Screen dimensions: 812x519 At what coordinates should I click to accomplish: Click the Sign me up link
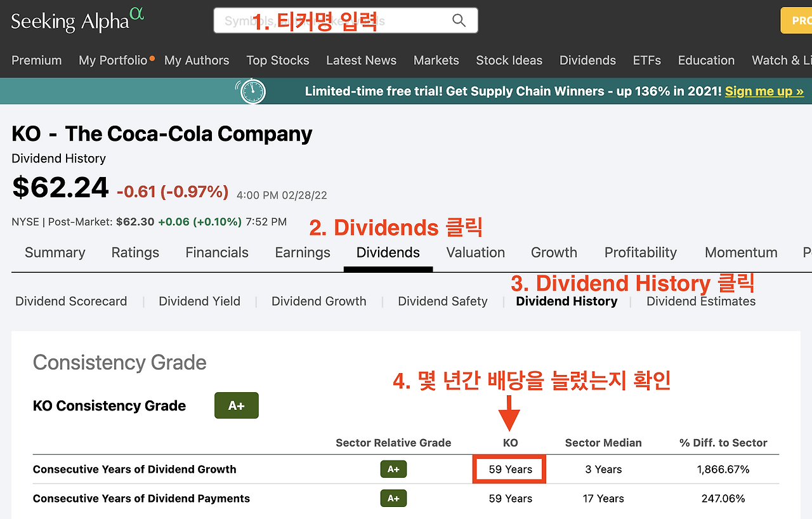pyautogui.click(x=764, y=91)
